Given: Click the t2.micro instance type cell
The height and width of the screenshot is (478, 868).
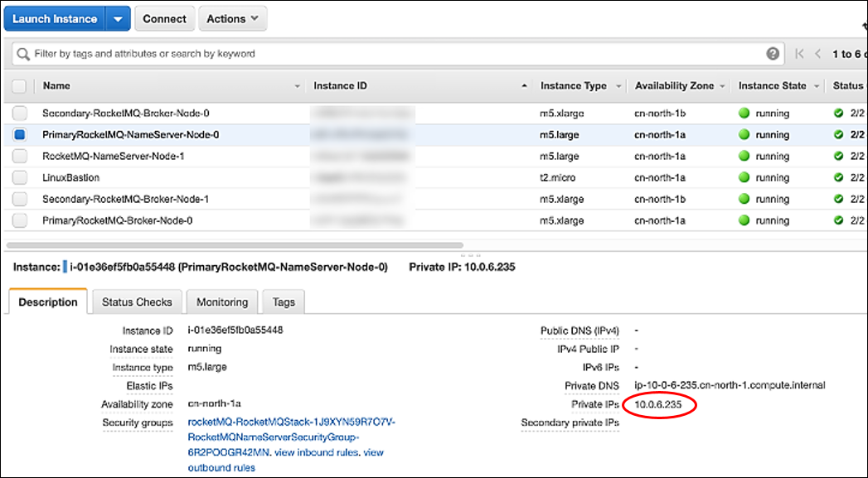Looking at the screenshot, I should pos(557,177).
